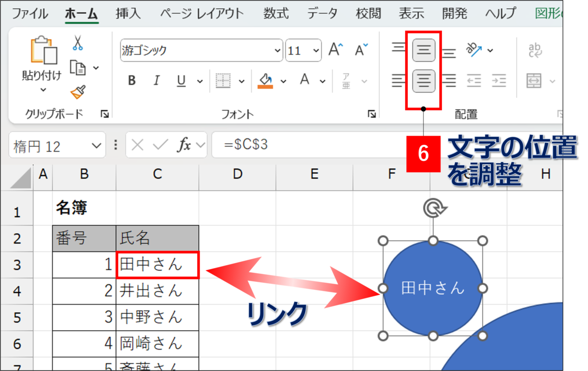The width and height of the screenshot is (588, 371).
Task: Align text to the right
Action: coord(449,81)
